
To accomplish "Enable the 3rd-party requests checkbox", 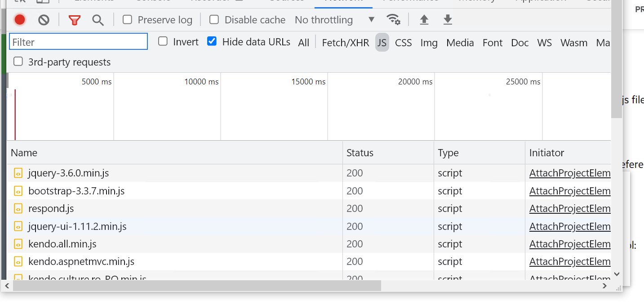I will pyautogui.click(x=18, y=62).
